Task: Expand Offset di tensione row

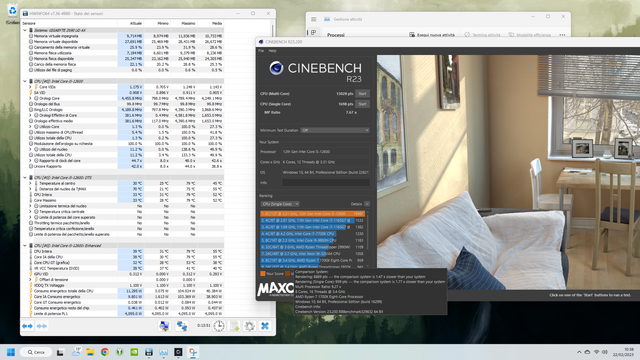Action: coord(30,280)
